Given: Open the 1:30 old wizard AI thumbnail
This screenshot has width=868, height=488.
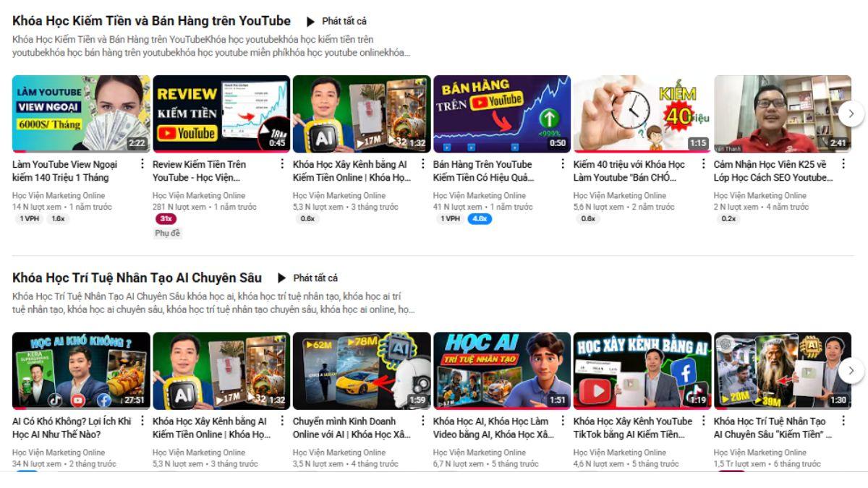Looking at the screenshot, I should (783, 370).
